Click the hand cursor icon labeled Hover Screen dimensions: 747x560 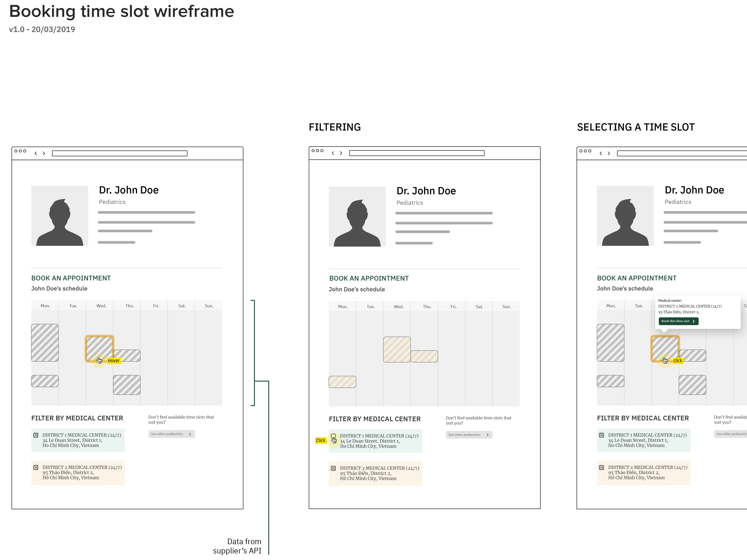pyautogui.click(x=99, y=360)
